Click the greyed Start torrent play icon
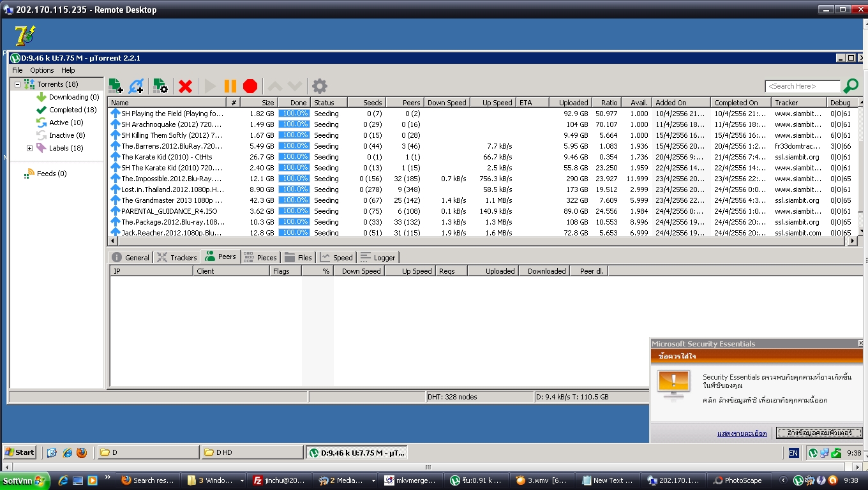This screenshot has height=490, width=868. point(210,86)
